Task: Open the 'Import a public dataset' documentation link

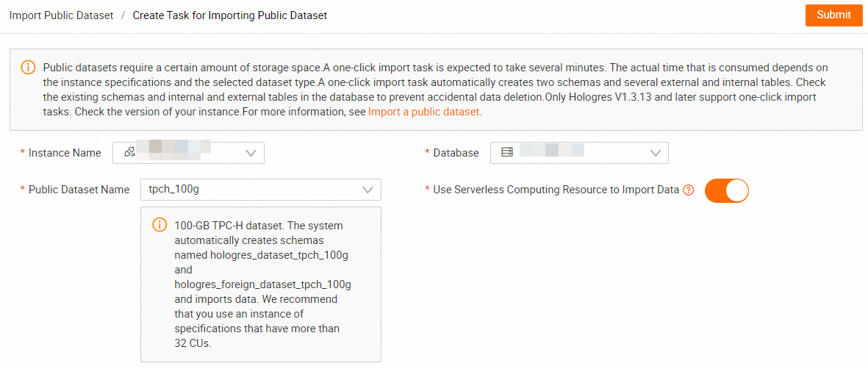Action: click(x=424, y=112)
